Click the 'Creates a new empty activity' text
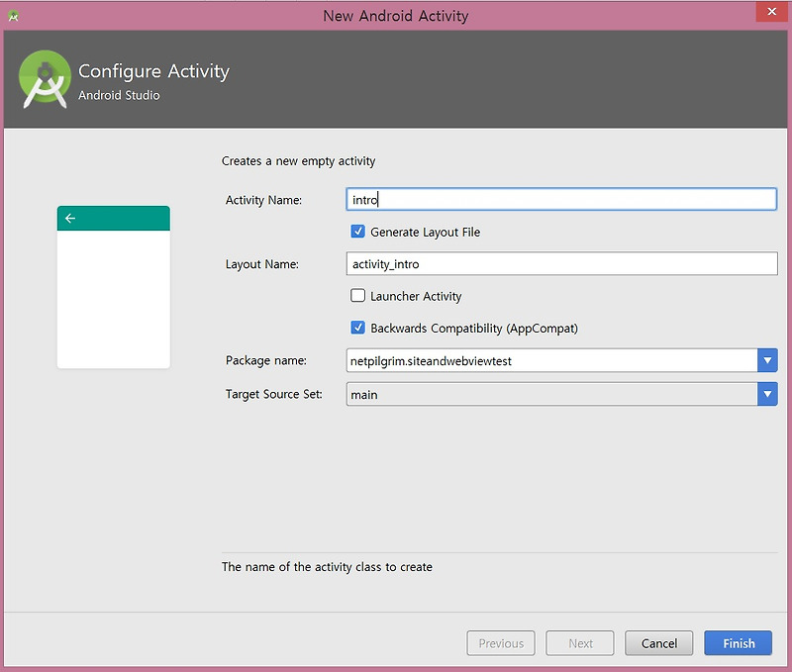 [x=298, y=161]
